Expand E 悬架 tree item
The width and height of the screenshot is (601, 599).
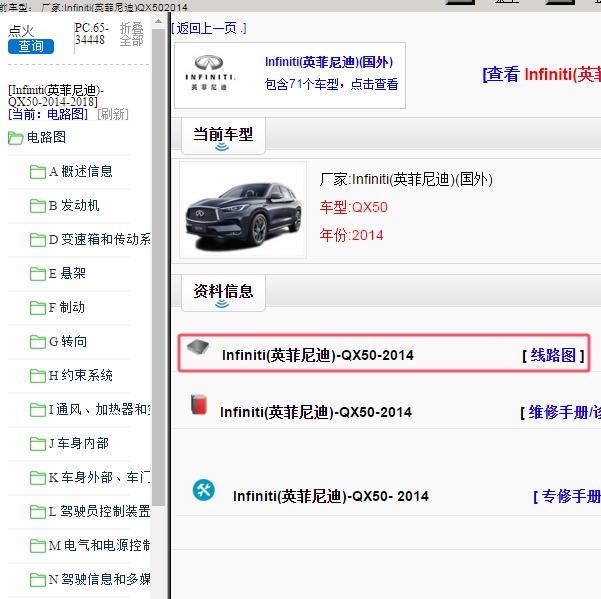tap(67, 274)
